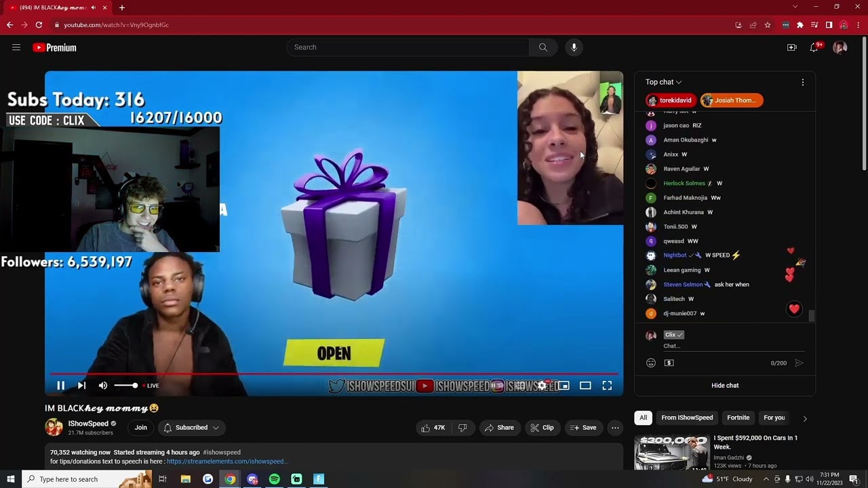Screen dimensions: 868x488
Task: Open Chrome media controls icon
Action: click(814, 25)
